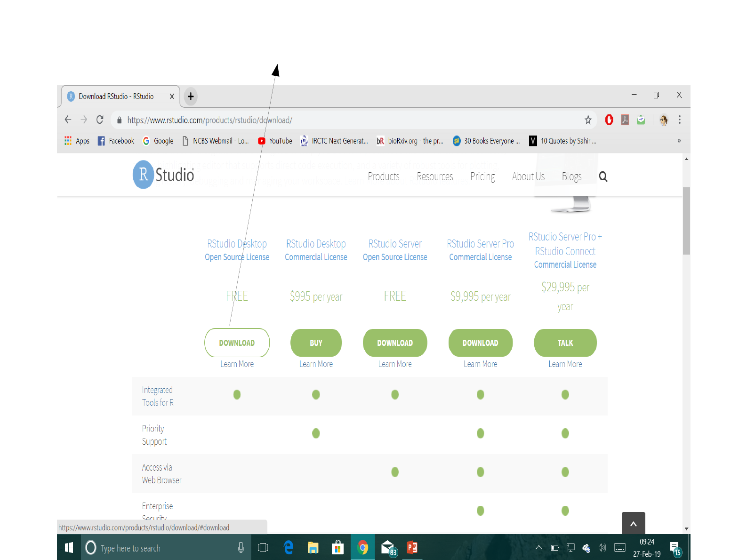747x560 pixels.
Task: Open the IRCTC Next Generation bookmark
Action: pos(334,141)
